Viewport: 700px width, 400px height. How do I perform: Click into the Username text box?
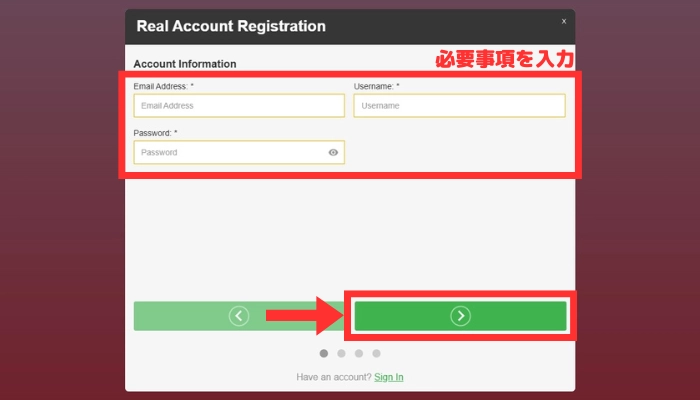click(459, 105)
